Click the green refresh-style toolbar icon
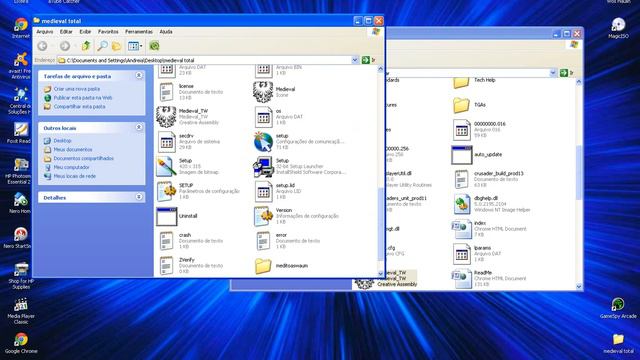 coord(154,46)
